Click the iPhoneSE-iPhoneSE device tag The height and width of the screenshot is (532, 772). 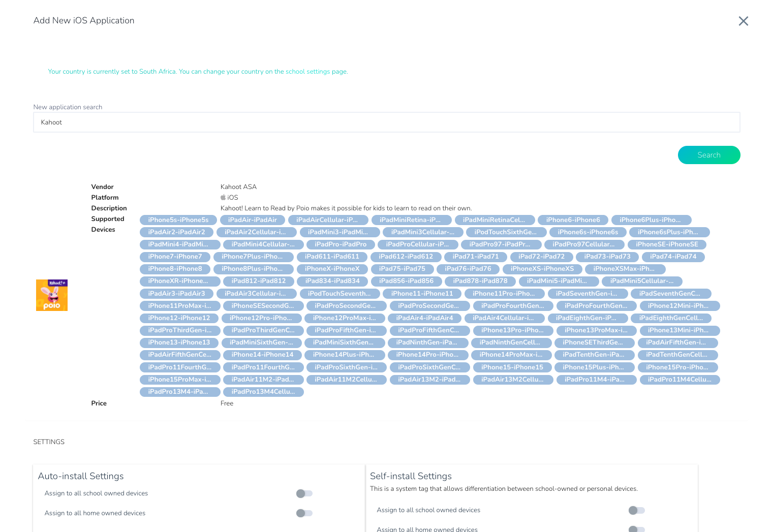(666, 244)
